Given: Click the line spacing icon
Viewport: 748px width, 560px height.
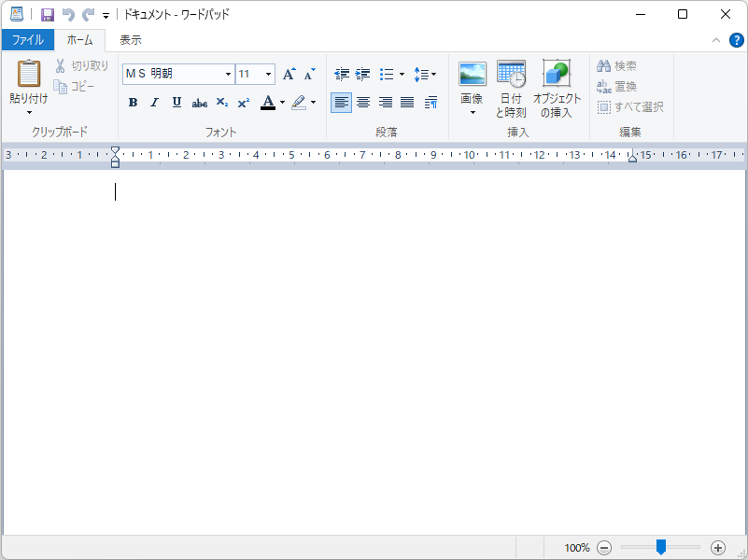Looking at the screenshot, I should coord(421,74).
